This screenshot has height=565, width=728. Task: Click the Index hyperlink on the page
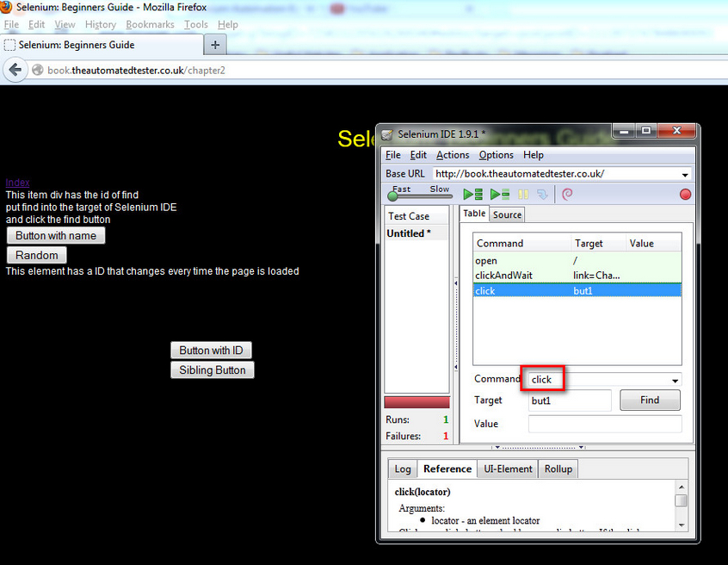pos(17,183)
